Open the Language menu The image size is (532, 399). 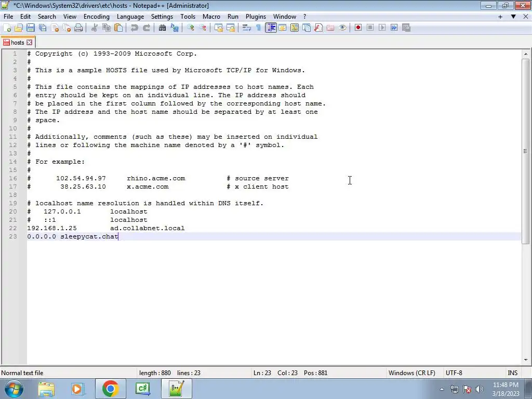pos(130,17)
